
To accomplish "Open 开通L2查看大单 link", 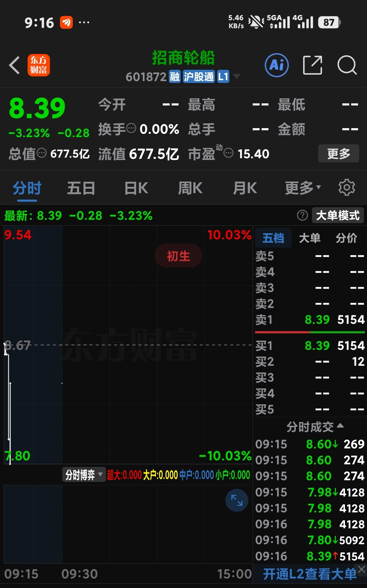I will pyautogui.click(x=310, y=574).
